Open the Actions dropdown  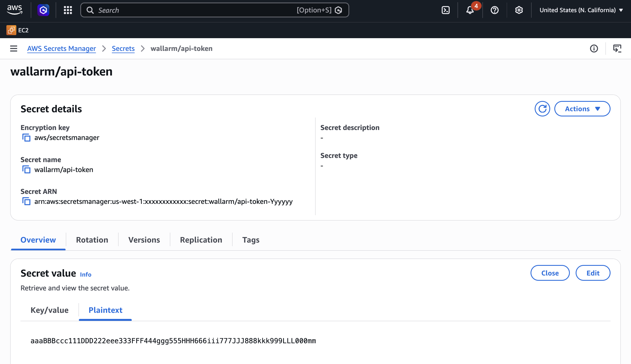tap(582, 109)
